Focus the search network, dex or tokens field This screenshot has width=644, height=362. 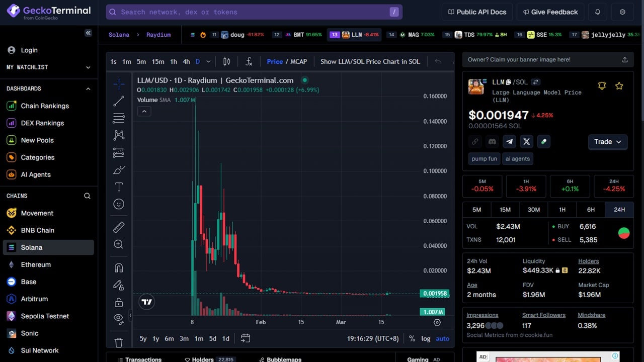click(254, 12)
